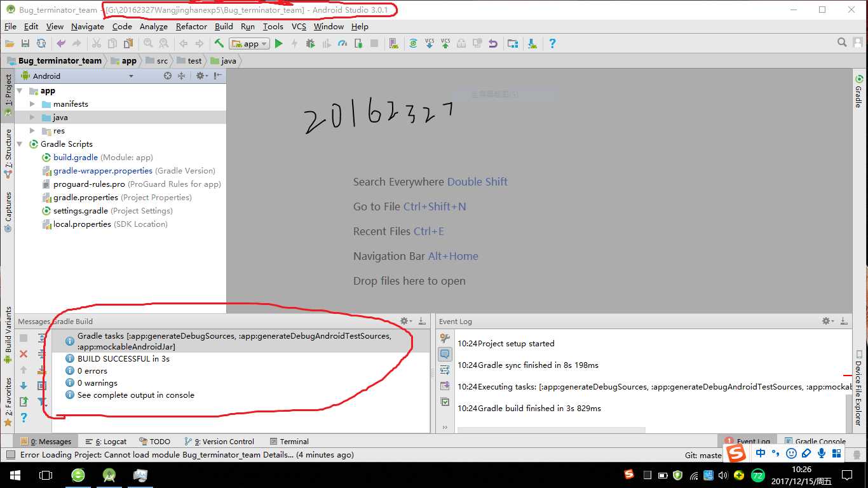Image resolution: width=868 pixels, height=488 pixels.
Task: Click the VCS Commit Changes icon
Action: click(x=445, y=43)
